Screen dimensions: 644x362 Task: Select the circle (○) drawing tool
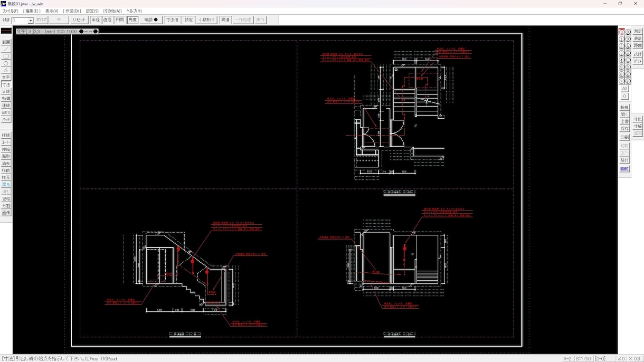point(6,63)
